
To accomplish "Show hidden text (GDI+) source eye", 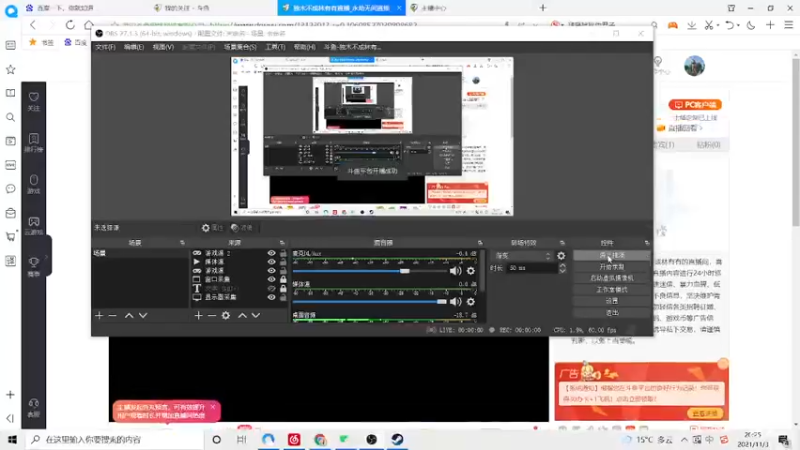I will [x=271, y=288].
